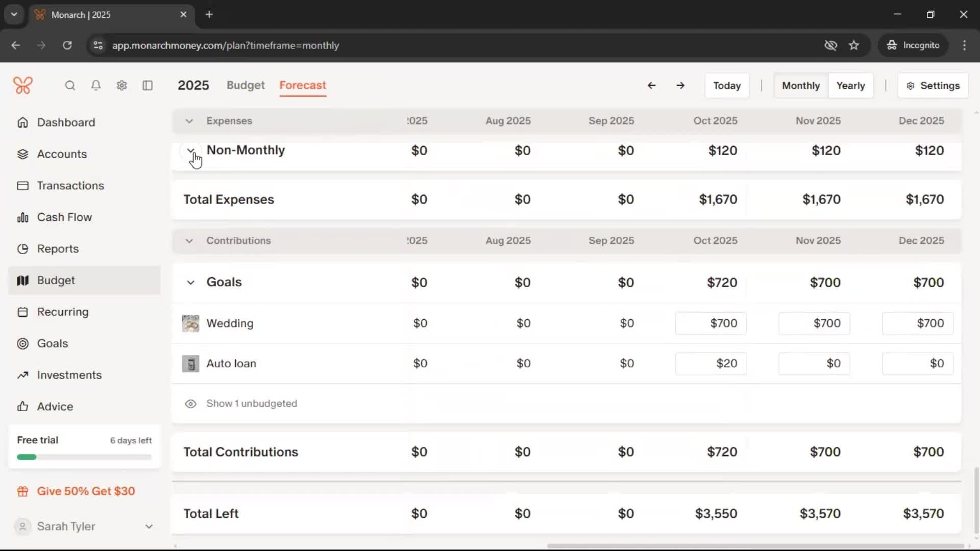Screen dimensions: 980x551
Task: Go to next period arrow
Action: click(x=680, y=85)
